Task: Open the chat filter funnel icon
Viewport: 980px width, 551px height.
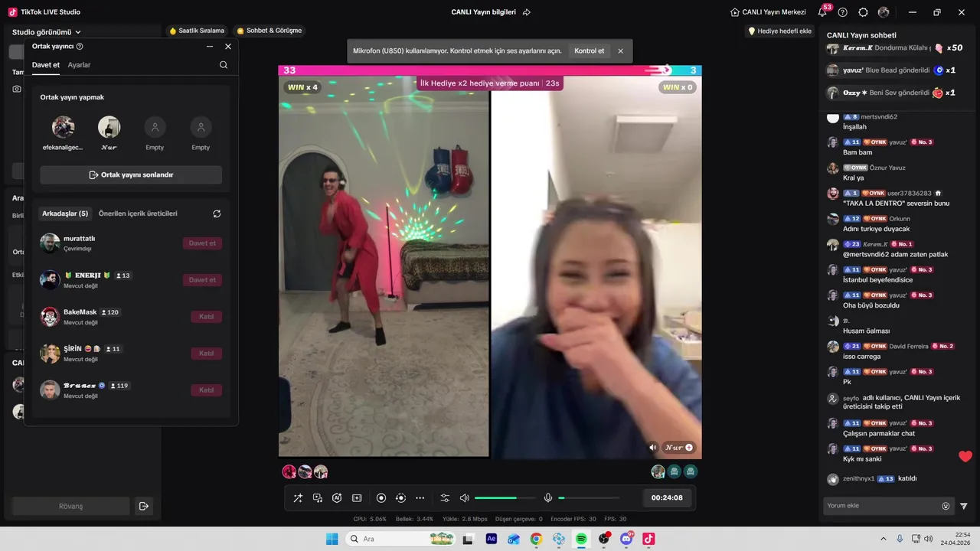Action: point(964,506)
